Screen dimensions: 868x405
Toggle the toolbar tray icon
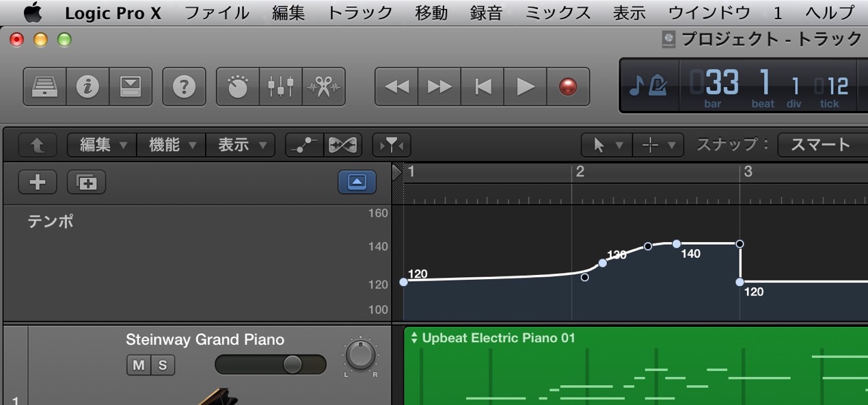point(130,87)
